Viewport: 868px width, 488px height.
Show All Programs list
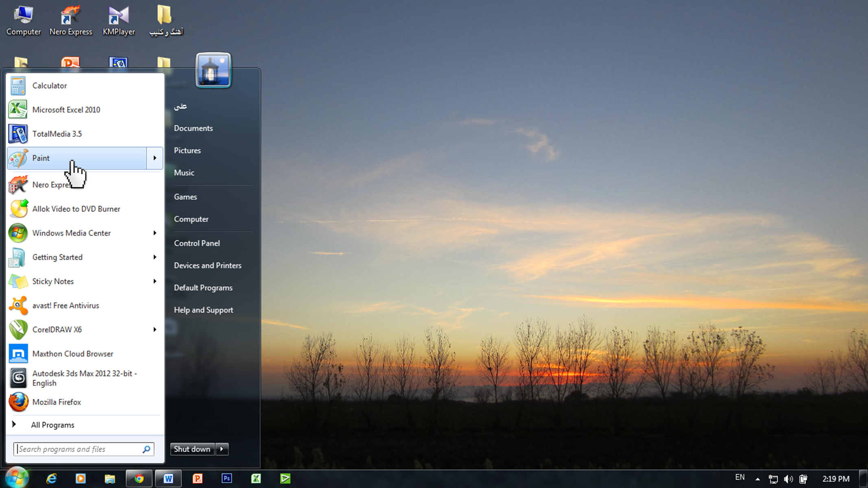click(52, 425)
